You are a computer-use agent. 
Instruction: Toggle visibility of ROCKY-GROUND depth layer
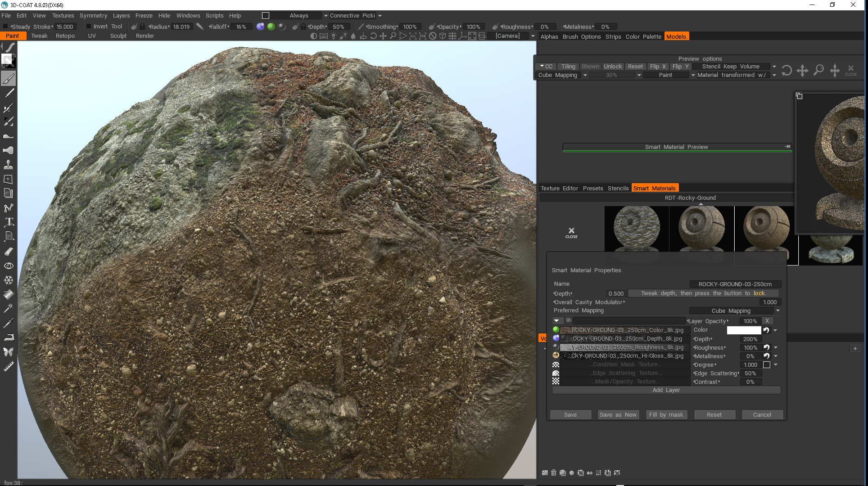tap(555, 338)
